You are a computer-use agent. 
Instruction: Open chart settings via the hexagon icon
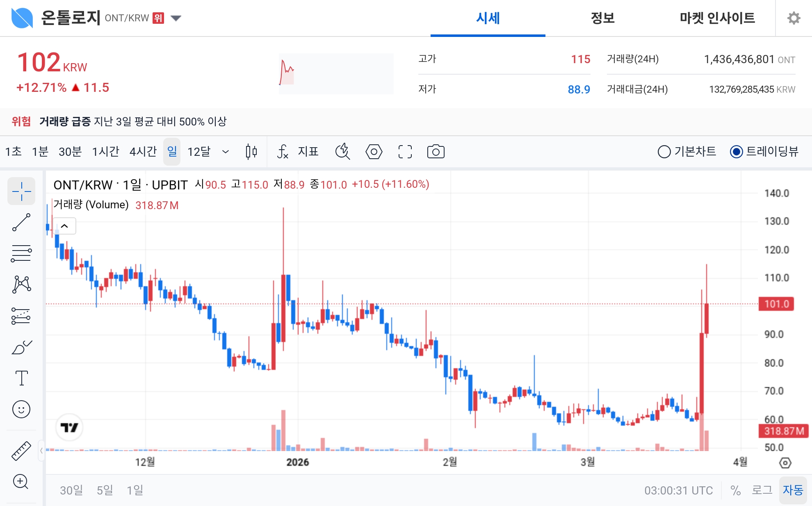pyautogui.click(x=374, y=152)
